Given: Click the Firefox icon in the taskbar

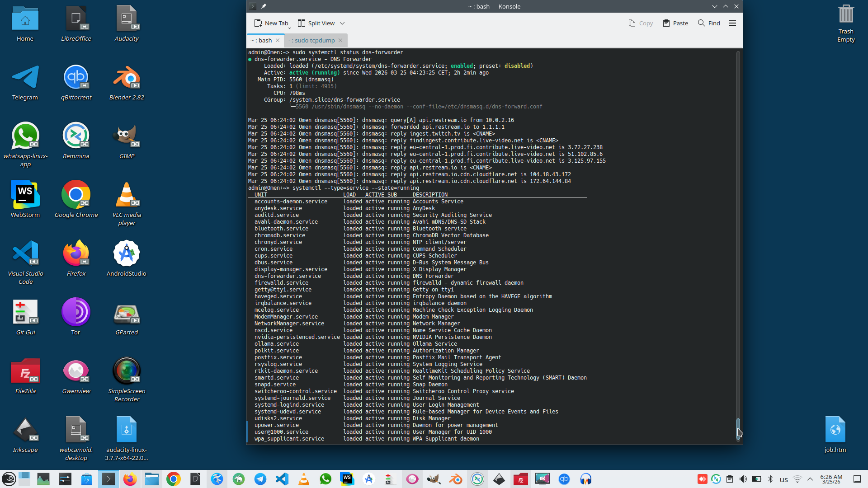Looking at the screenshot, I should (x=130, y=479).
